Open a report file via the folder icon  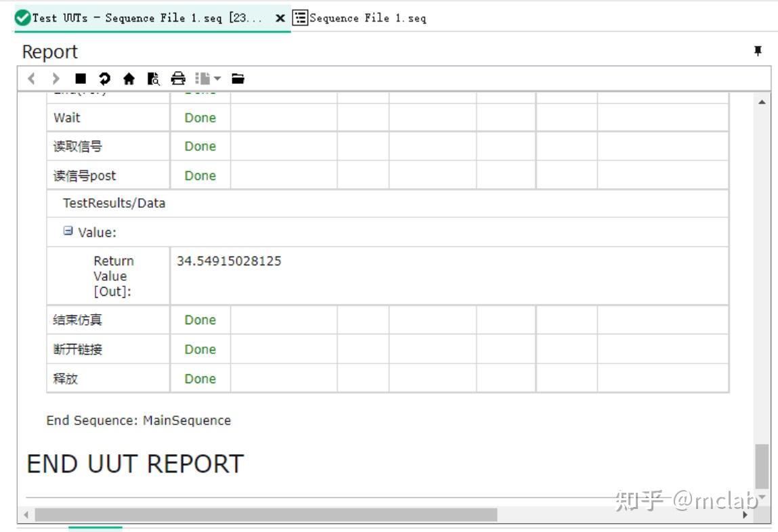[238, 78]
